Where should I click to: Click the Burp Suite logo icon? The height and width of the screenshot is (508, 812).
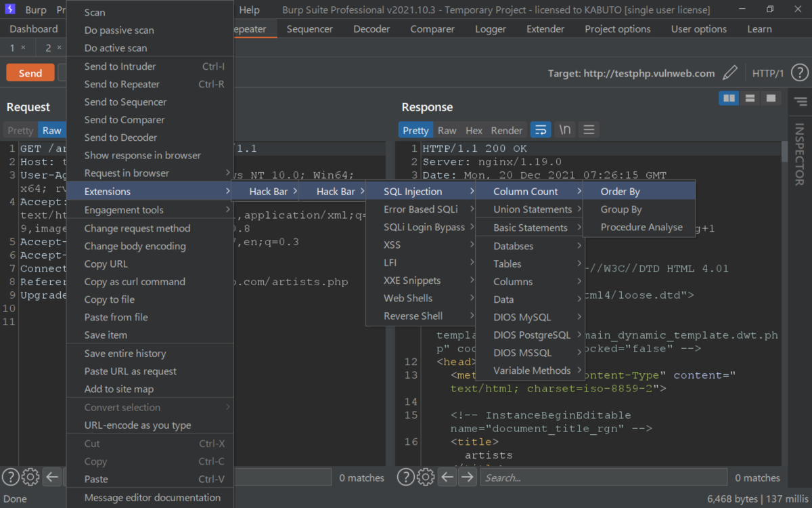point(9,9)
